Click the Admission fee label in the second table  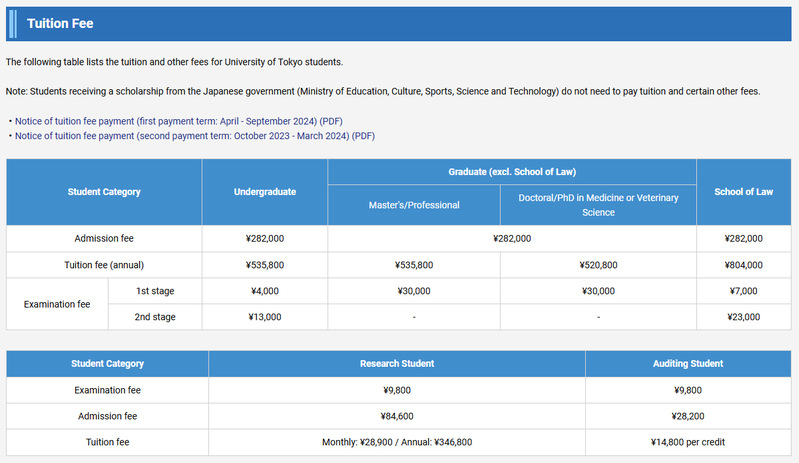107,416
